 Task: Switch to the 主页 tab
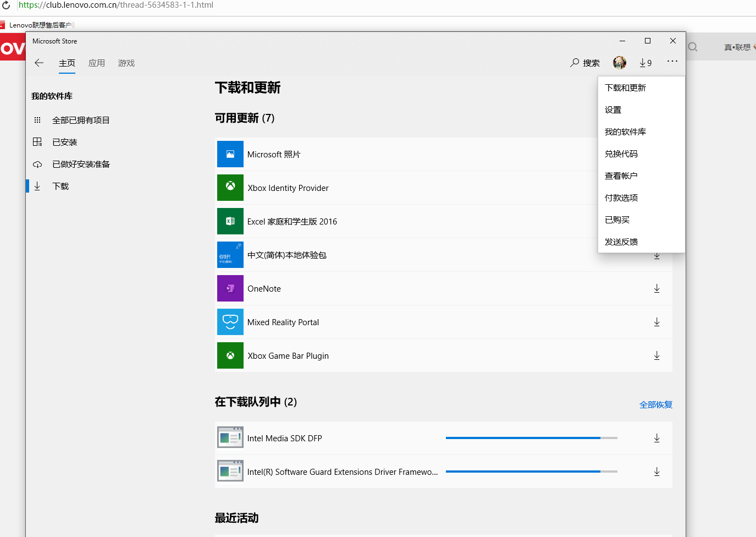pos(67,63)
